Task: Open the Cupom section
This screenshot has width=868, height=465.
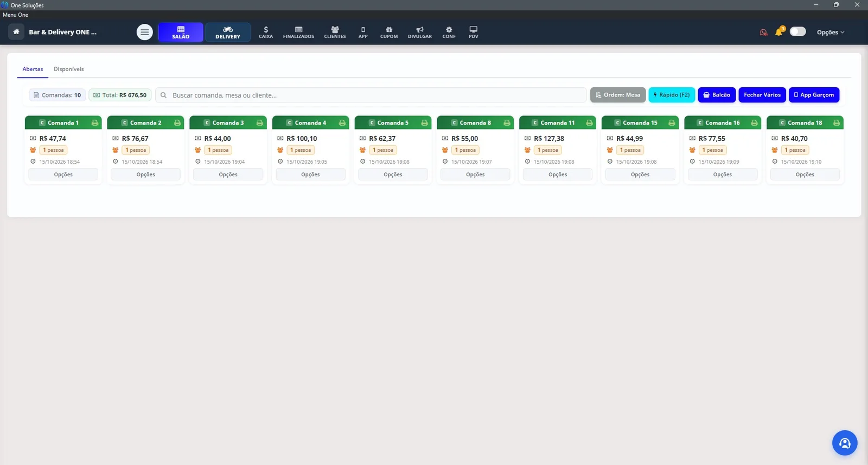Action: (389, 33)
